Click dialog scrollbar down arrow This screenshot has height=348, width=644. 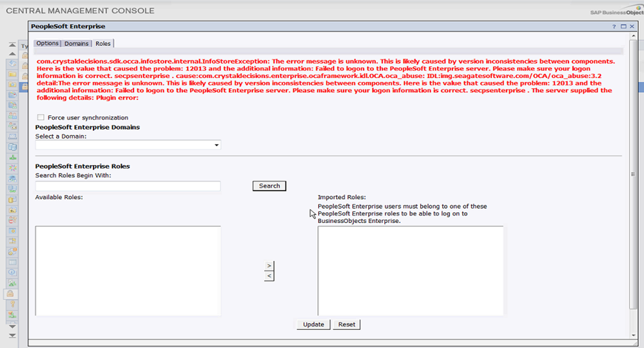(x=633, y=335)
